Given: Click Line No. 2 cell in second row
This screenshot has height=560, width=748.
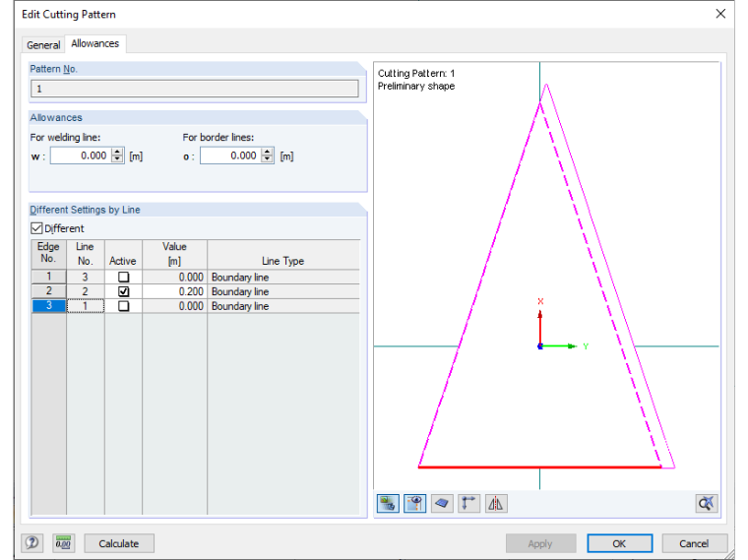Looking at the screenshot, I should tap(85, 291).
